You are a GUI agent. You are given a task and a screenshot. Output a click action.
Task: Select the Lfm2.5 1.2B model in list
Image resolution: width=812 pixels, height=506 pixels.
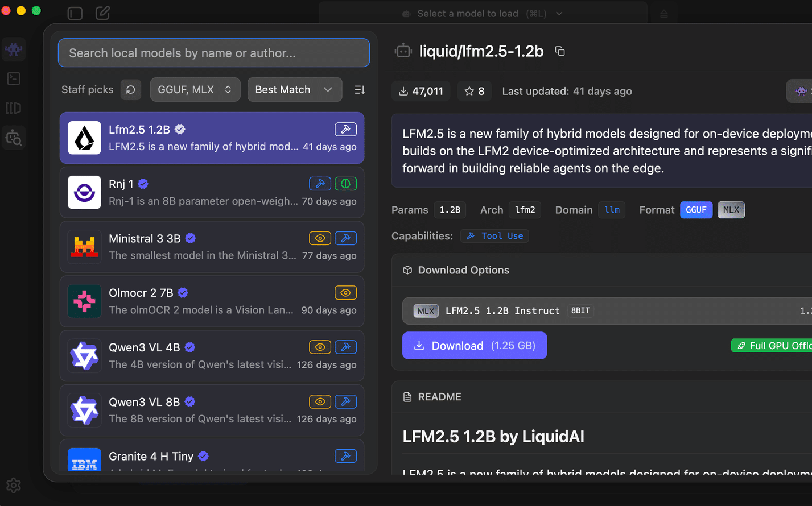tap(212, 138)
